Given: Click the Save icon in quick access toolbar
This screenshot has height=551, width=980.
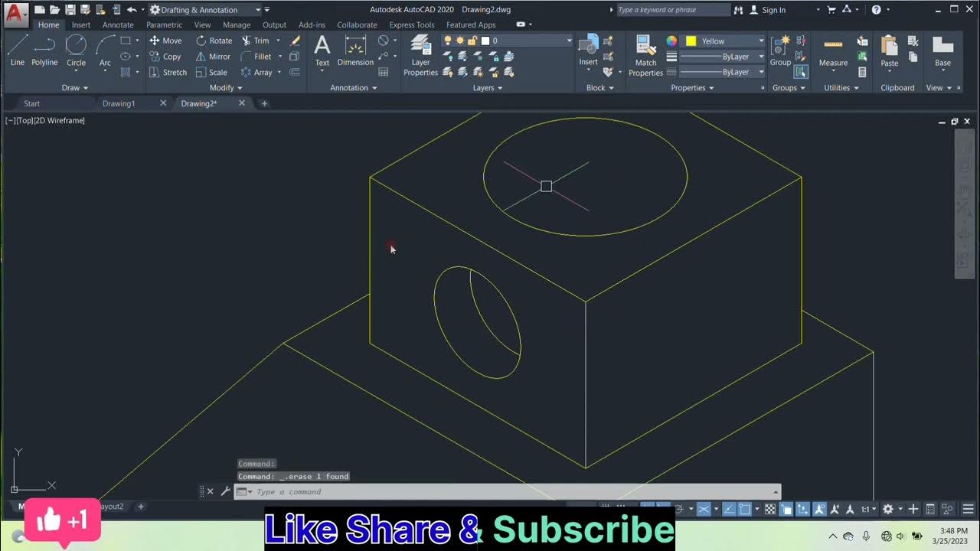Looking at the screenshot, I should (70, 10).
